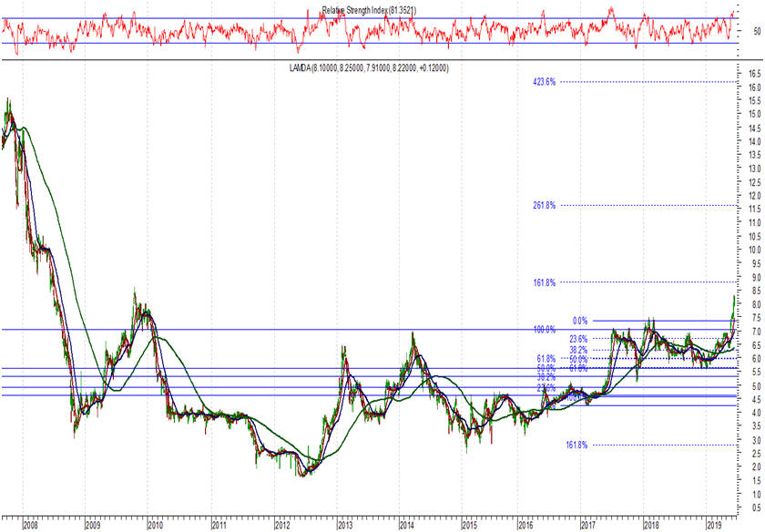The image size is (765, 532).
Task: Select the LAMDA price header text
Action: [369, 67]
